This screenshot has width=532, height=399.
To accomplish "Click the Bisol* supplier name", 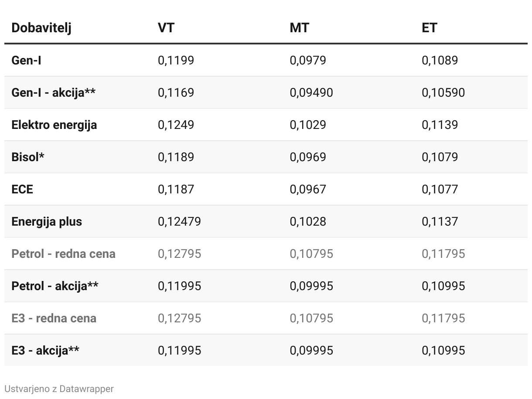I will pyautogui.click(x=28, y=157).
